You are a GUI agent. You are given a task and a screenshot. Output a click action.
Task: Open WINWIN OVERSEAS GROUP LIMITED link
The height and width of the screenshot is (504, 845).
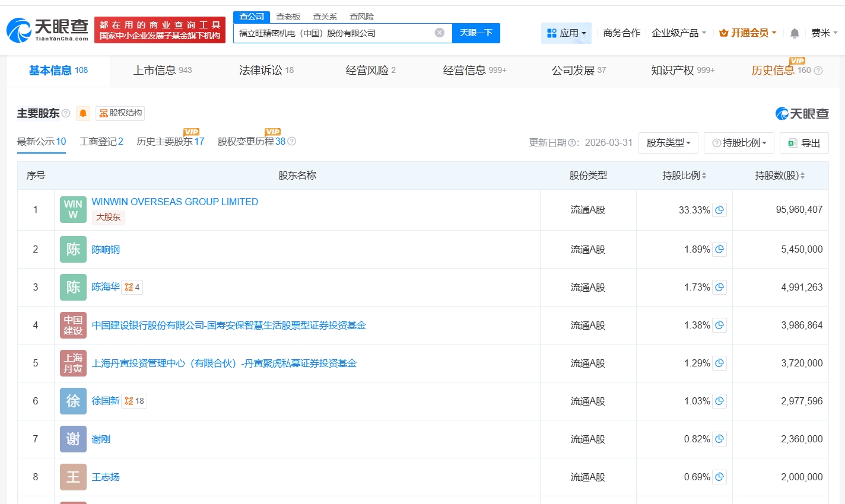click(x=175, y=202)
